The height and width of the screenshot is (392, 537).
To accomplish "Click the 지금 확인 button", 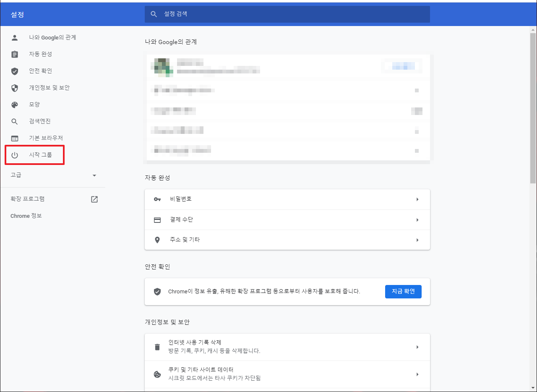I will click(403, 291).
